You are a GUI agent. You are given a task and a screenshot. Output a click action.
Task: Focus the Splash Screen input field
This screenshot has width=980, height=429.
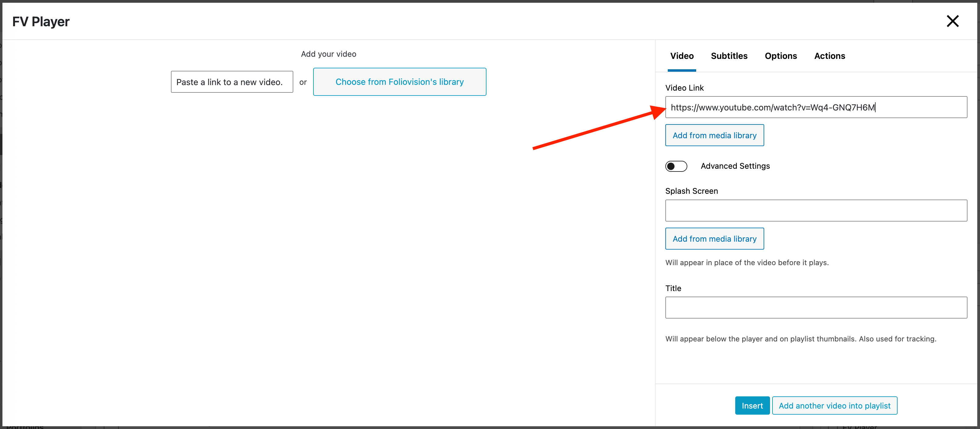click(816, 210)
